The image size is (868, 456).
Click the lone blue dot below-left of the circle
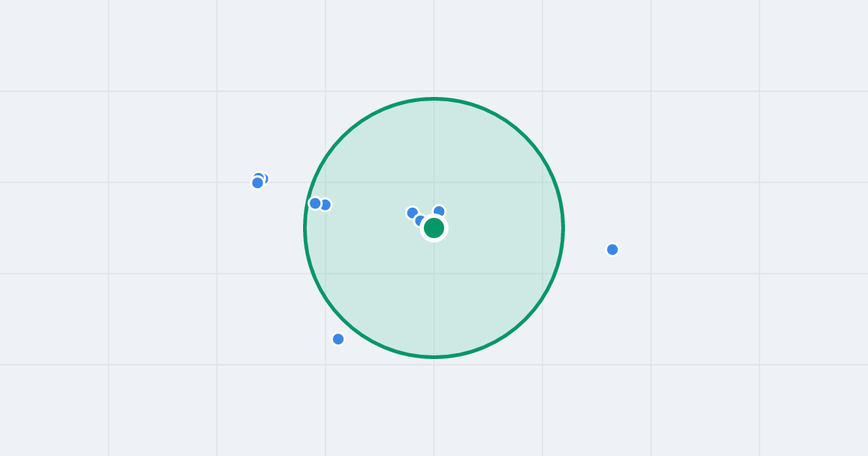click(x=338, y=339)
